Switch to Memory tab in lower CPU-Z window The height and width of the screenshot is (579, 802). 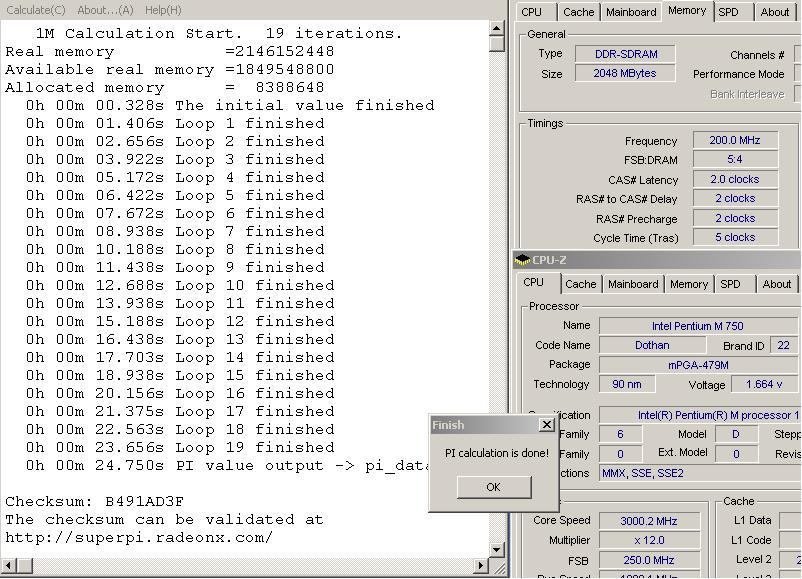pyautogui.click(x=689, y=284)
